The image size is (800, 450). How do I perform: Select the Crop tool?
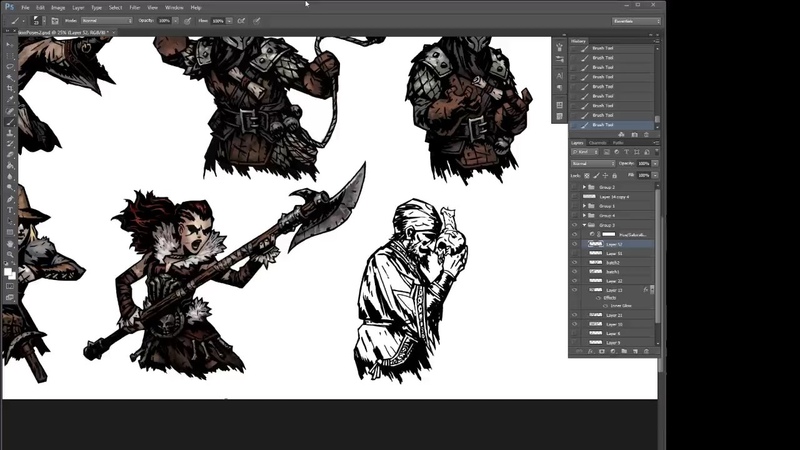point(10,88)
